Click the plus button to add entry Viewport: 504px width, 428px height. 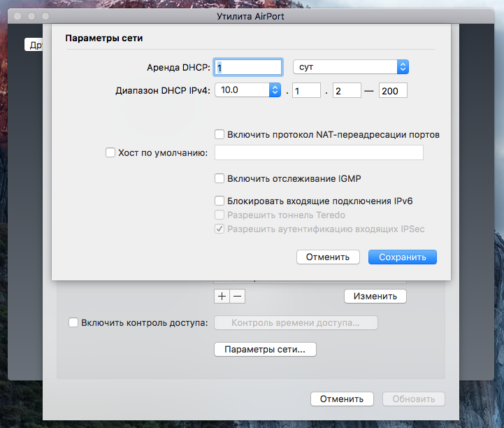tap(222, 296)
